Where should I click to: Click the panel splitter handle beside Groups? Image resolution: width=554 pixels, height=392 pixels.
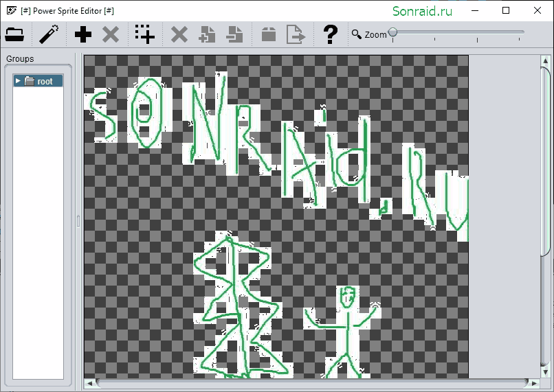pyautogui.click(x=78, y=221)
